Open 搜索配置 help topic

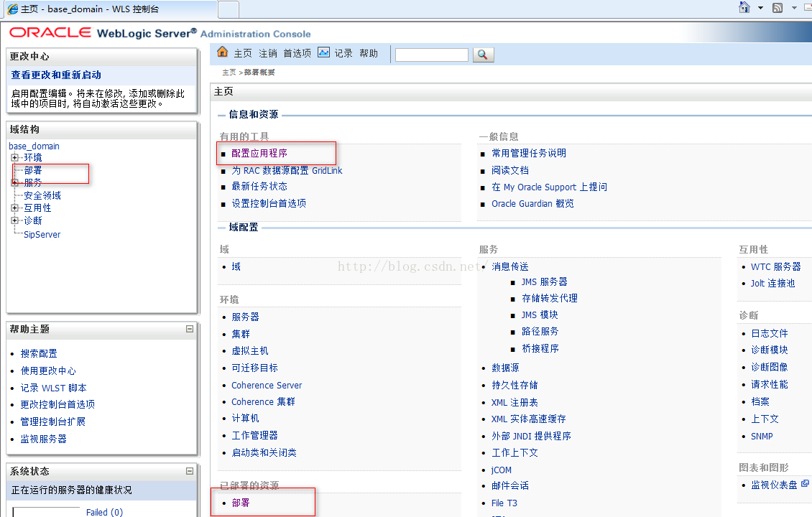(39, 353)
